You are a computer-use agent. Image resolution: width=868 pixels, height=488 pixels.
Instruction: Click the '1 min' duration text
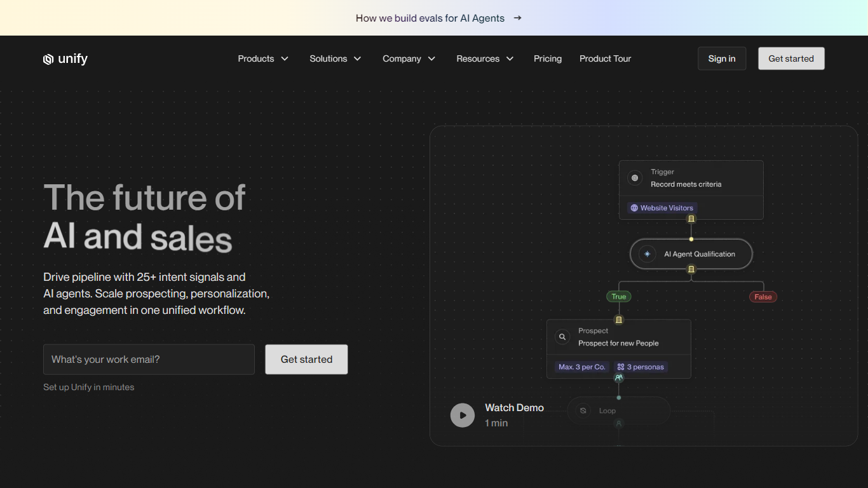pyautogui.click(x=496, y=423)
